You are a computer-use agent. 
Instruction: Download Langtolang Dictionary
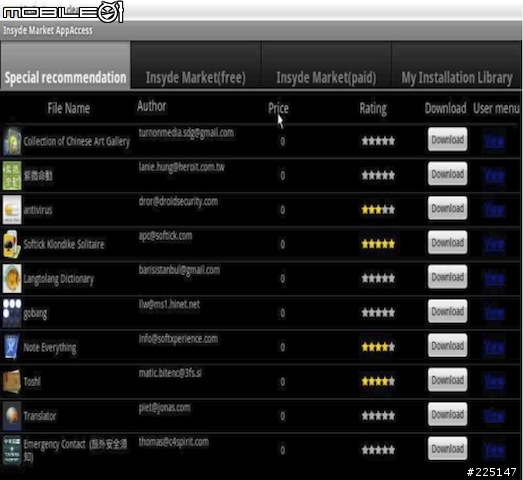447,277
